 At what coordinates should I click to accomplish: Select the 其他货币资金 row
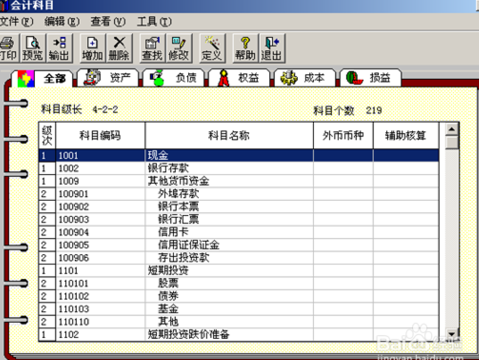click(239, 181)
